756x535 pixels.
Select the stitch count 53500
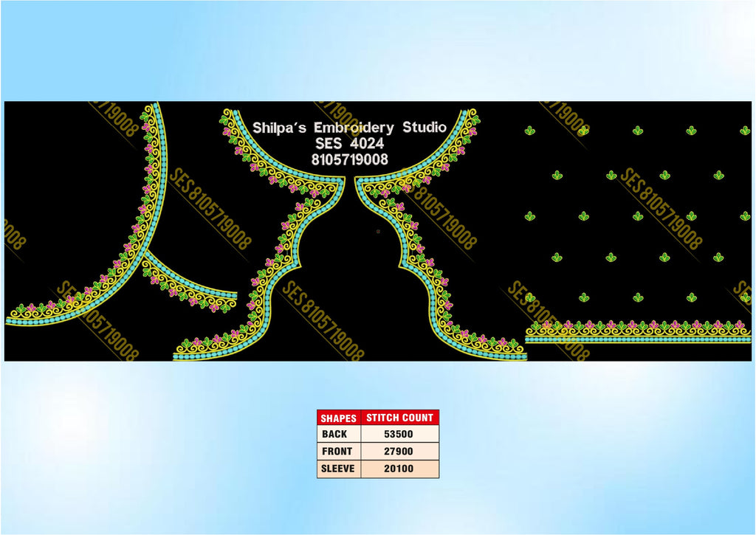(398, 434)
